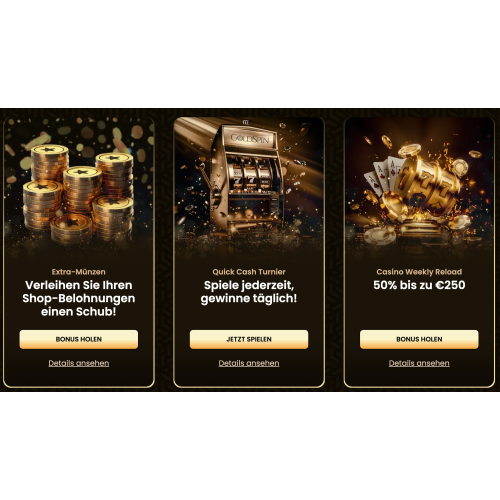Get the Casino Weekly Reload bonus

[x=419, y=339]
